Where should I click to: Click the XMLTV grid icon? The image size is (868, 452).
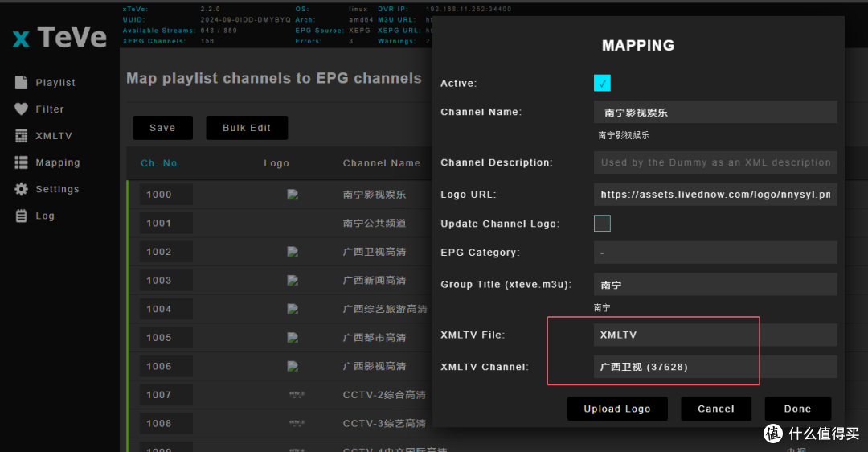click(21, 136)
